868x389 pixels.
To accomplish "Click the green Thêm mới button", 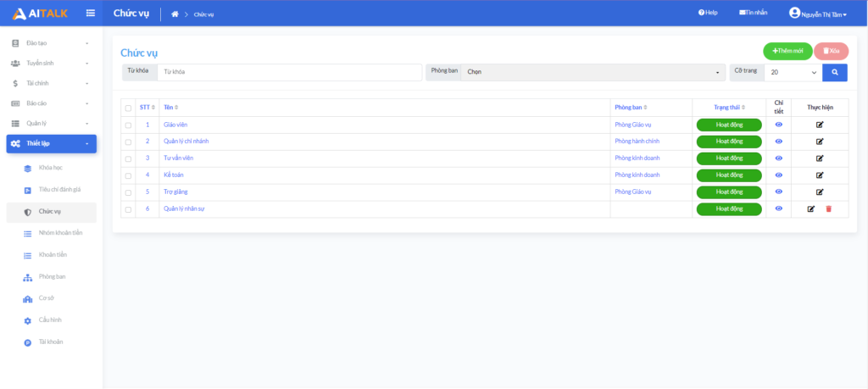I will coord(787,51).
